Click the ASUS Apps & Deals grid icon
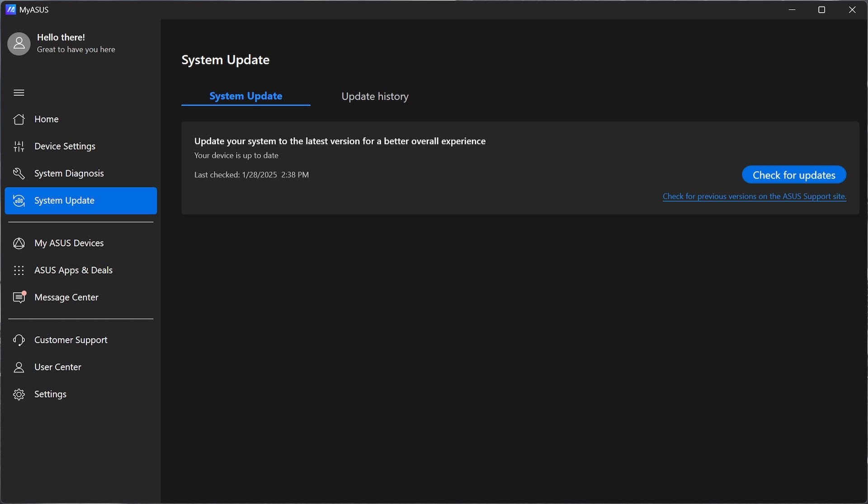 click(x=19, y=270)
